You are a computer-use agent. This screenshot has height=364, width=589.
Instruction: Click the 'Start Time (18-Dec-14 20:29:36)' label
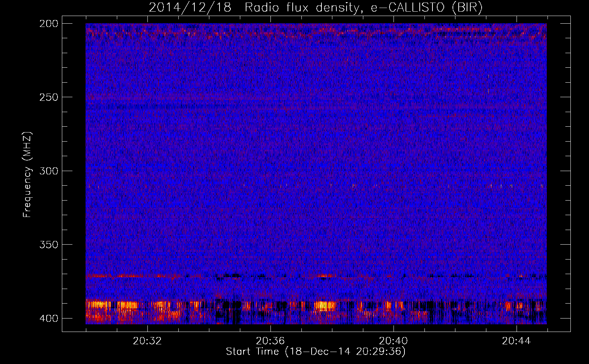coord(316,352)
